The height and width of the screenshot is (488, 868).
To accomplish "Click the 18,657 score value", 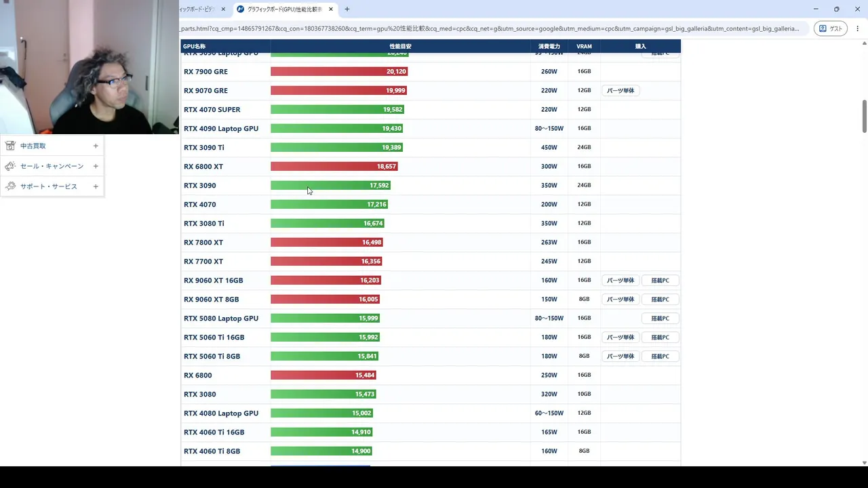I will [387, 167].
